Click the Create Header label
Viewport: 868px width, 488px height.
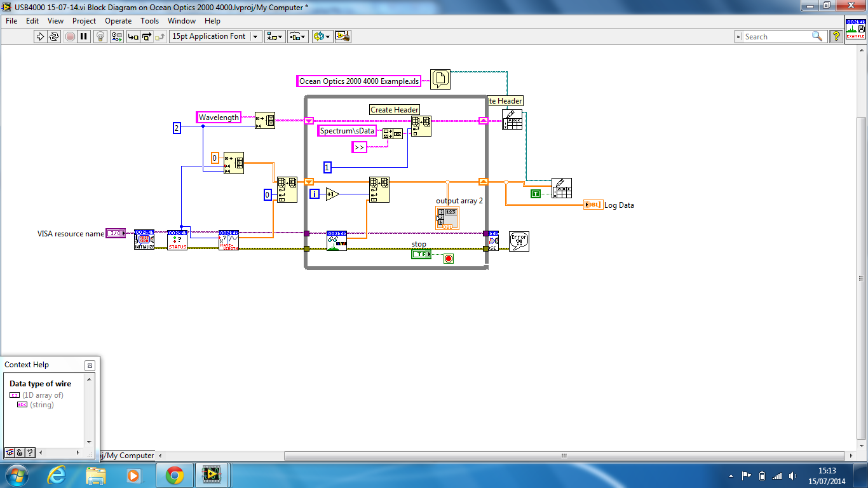[395, 110]
